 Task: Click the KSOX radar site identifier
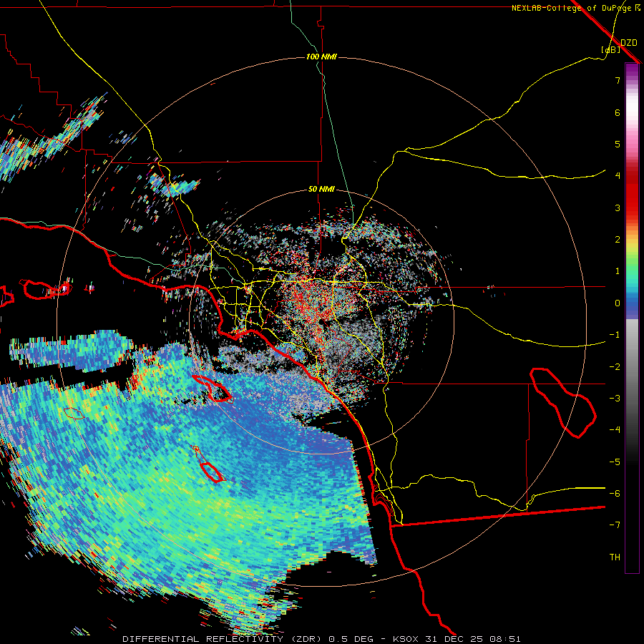[x=406, y=639]
